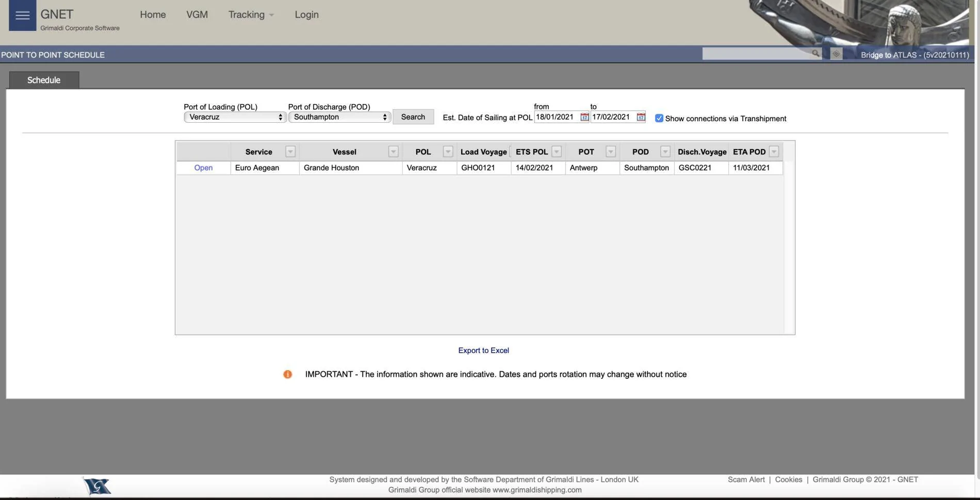Open the ETA POD column filter arrow
Screen dimensions: 980x500
(x=774, y=152)
